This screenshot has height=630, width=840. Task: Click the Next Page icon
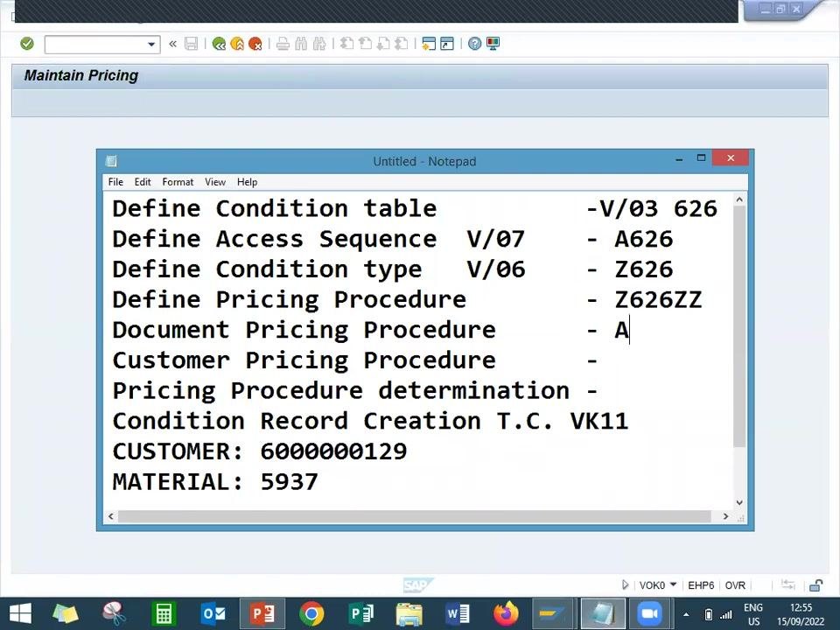(383, 44)
